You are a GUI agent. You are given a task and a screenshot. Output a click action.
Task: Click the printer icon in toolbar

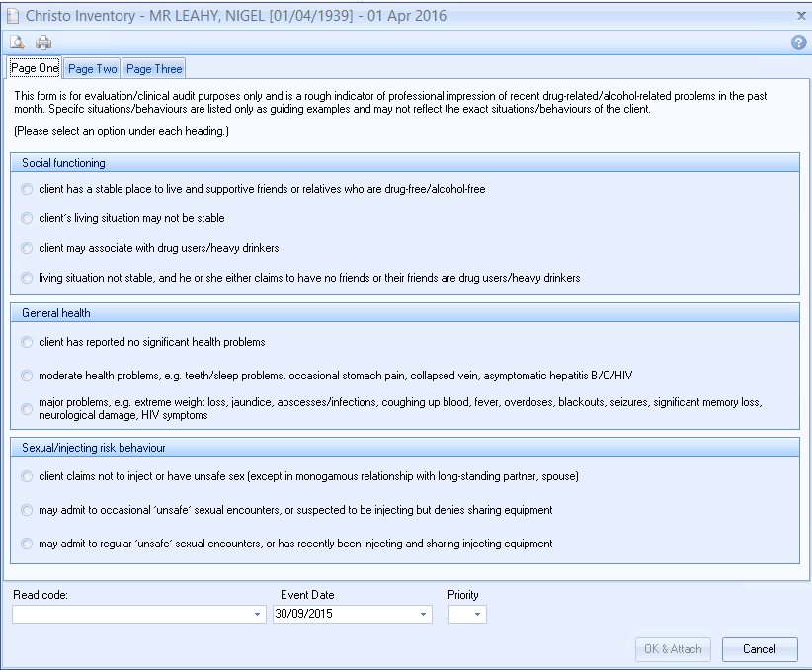tap(43, 42)
